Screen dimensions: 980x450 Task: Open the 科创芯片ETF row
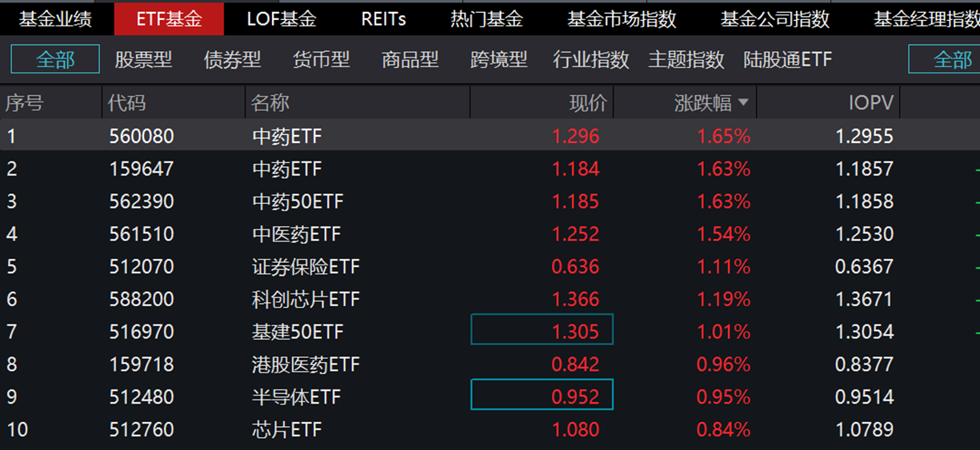click(490, 299)
